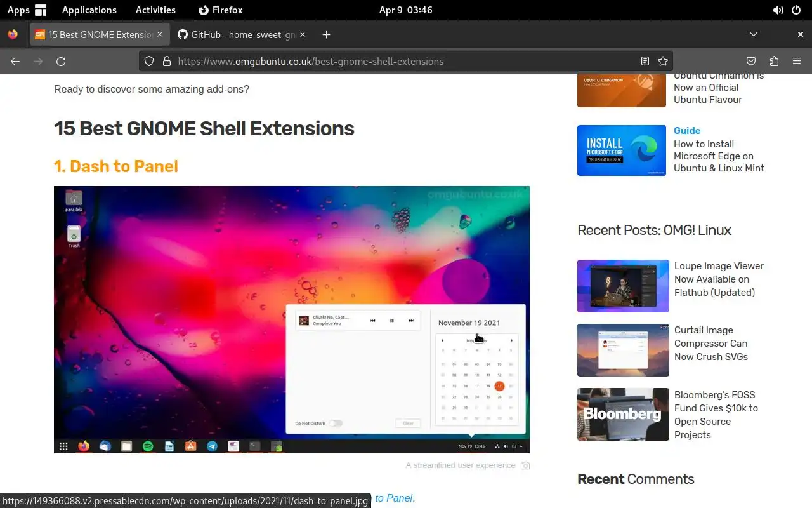Open Ubuntu Cinnamon Official Flavour article link
Viewport: 812px width, 508px height.
click(719, 88)
